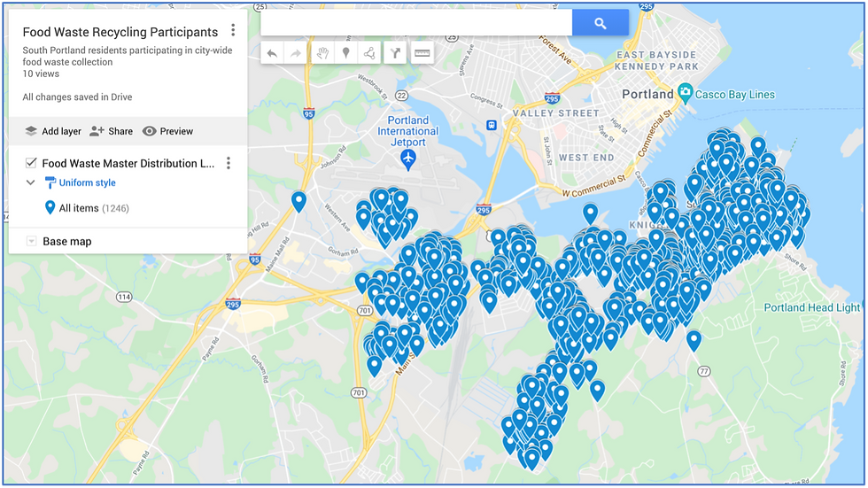The width and height of the screenshot is (868, 488).
Task: Click the blue search button
Action: coord(601,23)
